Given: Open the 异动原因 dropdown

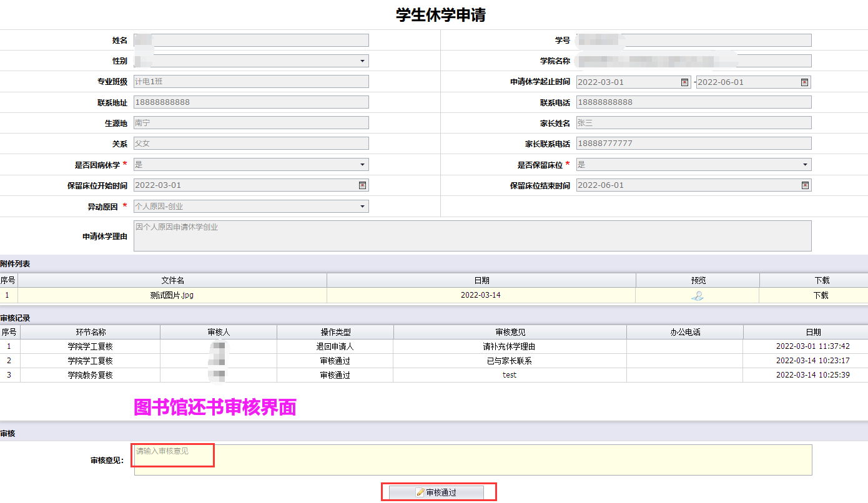Looking at the screenshot, I should (x=362, y=207).
